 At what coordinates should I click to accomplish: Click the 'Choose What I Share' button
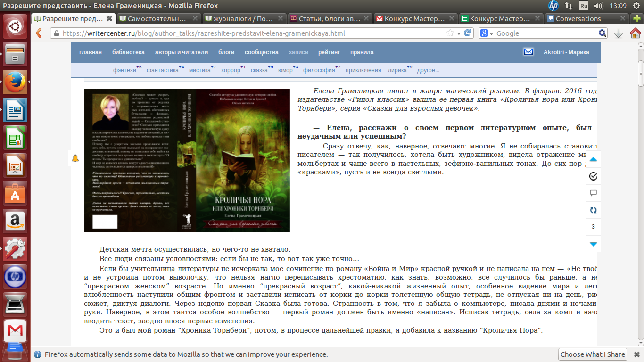pos(593,354)
